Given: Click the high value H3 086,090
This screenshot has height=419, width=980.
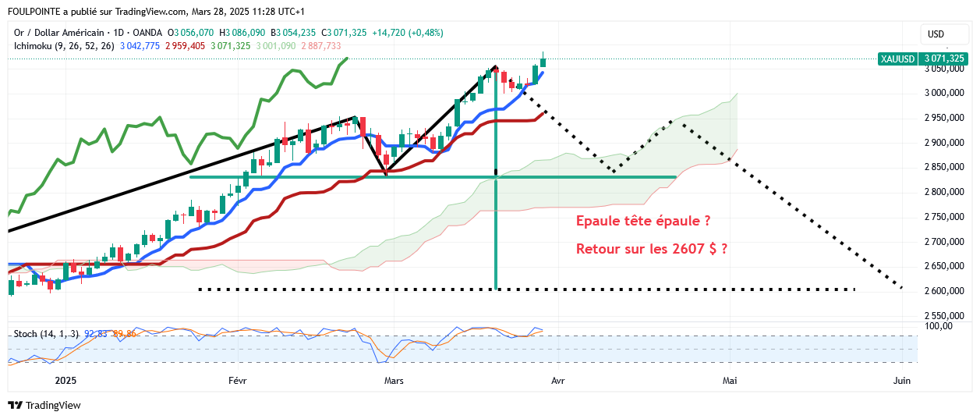Looking at the screenshot, I should point(242,33).
